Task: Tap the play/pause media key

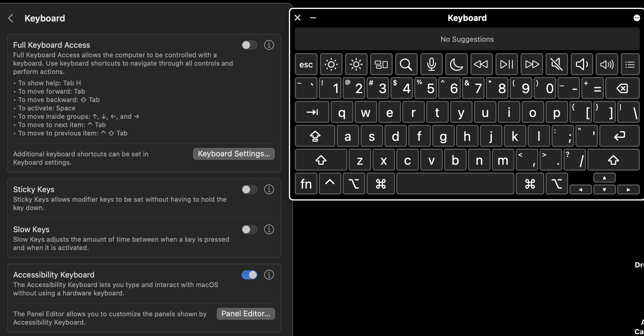Action: 506,64
